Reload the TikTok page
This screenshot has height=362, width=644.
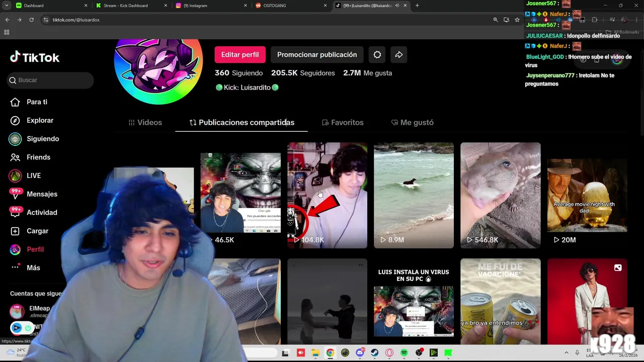coord(31,20)
